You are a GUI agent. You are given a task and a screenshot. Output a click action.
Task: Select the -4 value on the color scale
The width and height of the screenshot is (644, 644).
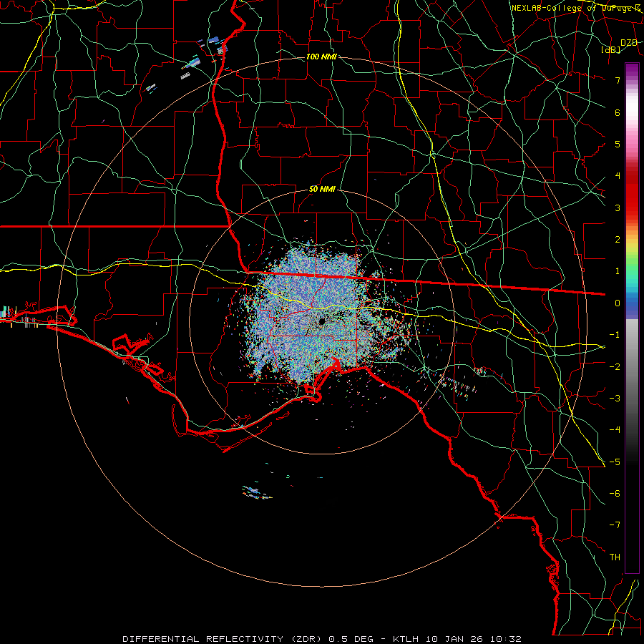pos(615,429)
